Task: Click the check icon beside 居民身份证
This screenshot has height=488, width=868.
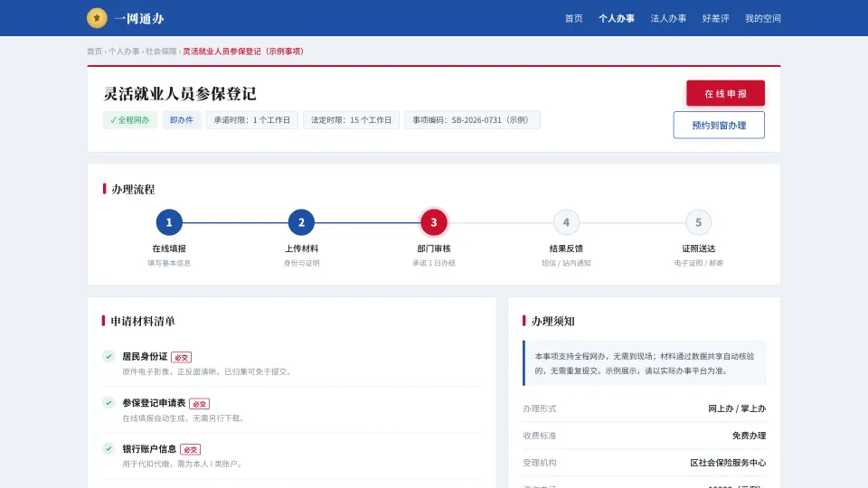Action: (108, 356)
